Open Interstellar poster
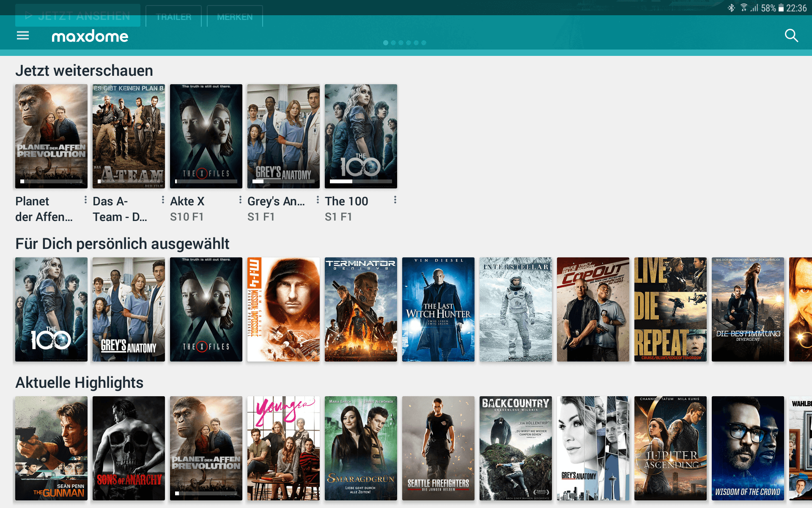 [x=516, y=309]
